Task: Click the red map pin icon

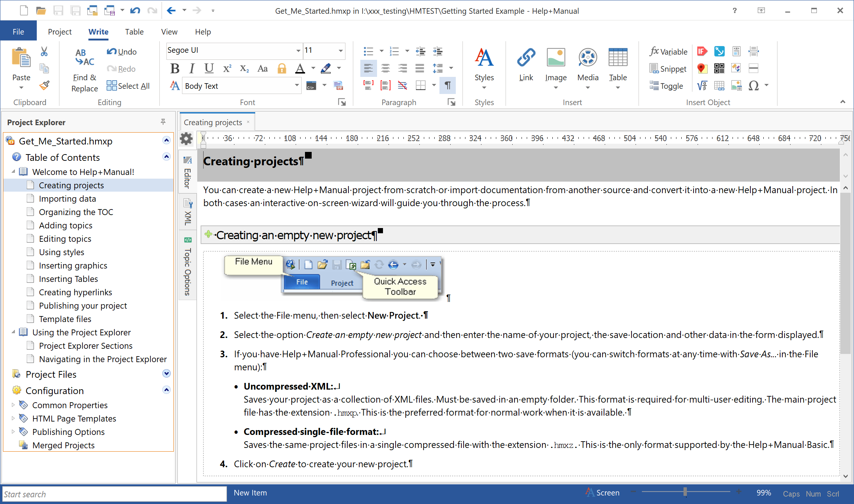Action: click(x=701, y=68)
